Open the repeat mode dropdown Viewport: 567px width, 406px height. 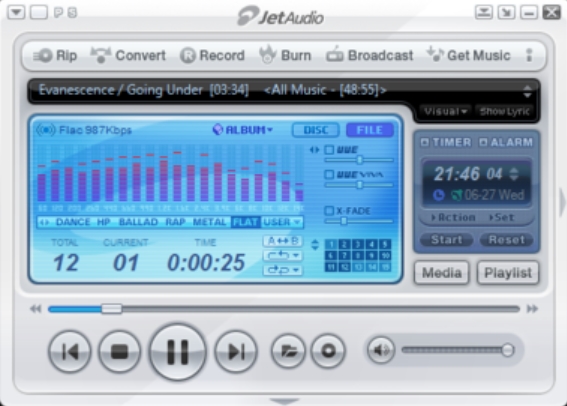[x=283, y=256]
